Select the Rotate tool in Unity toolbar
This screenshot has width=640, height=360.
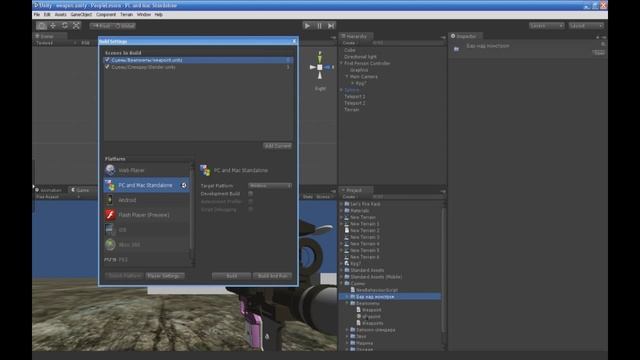[x=64, y=26]
